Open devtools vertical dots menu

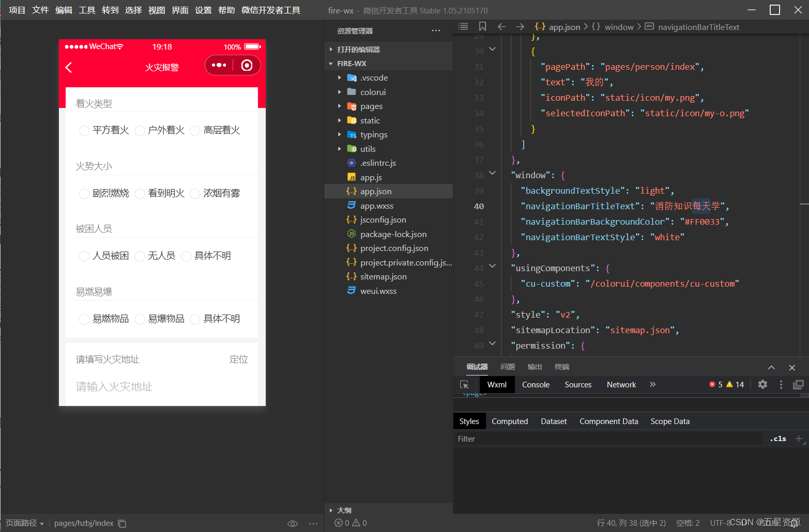click(781, 384)
